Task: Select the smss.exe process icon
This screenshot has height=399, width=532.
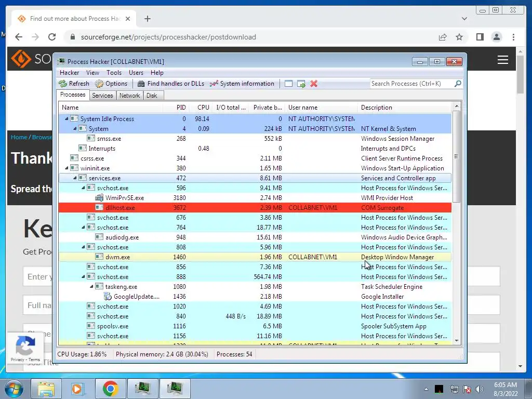Action: coord(90,138)
